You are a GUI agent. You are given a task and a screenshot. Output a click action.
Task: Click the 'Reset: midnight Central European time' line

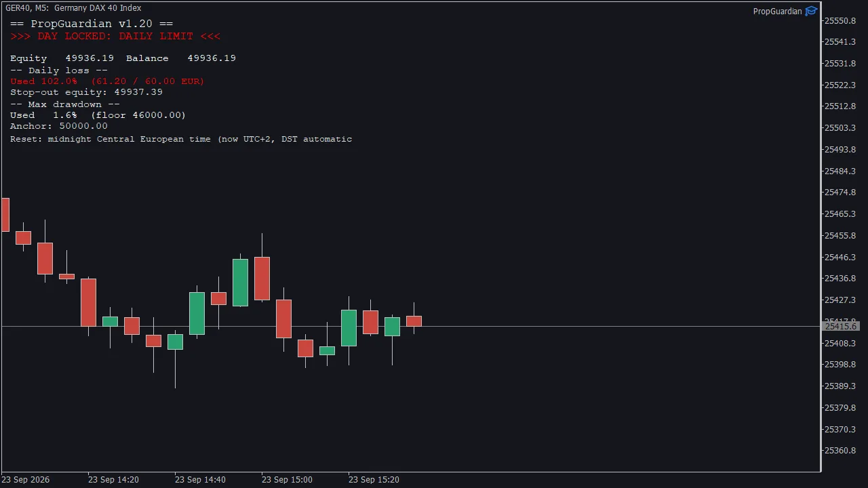(x=181, y=139)
